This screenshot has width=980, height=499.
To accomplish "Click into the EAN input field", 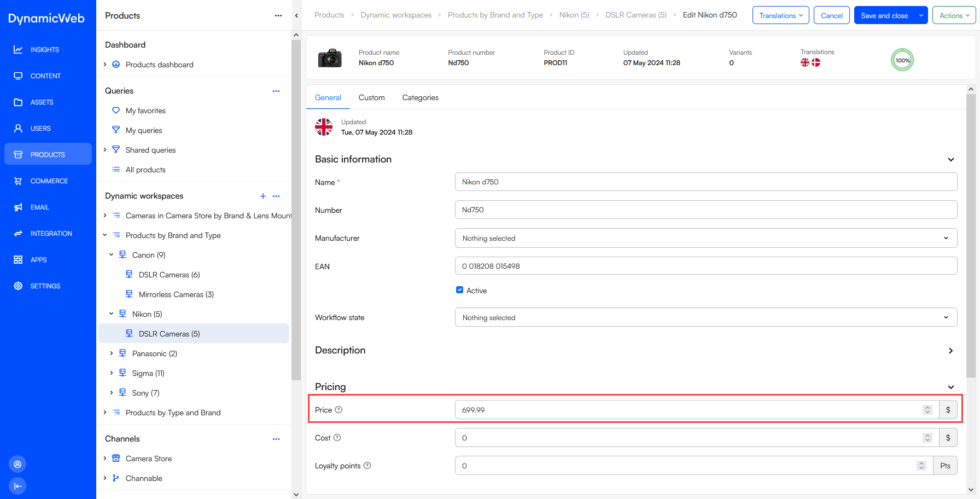I will [706, 266].
